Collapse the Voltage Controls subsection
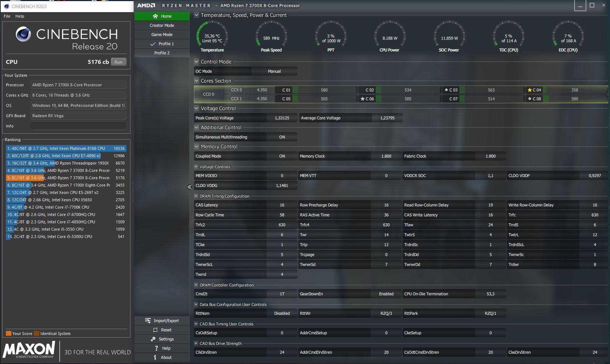 [196, 167]
